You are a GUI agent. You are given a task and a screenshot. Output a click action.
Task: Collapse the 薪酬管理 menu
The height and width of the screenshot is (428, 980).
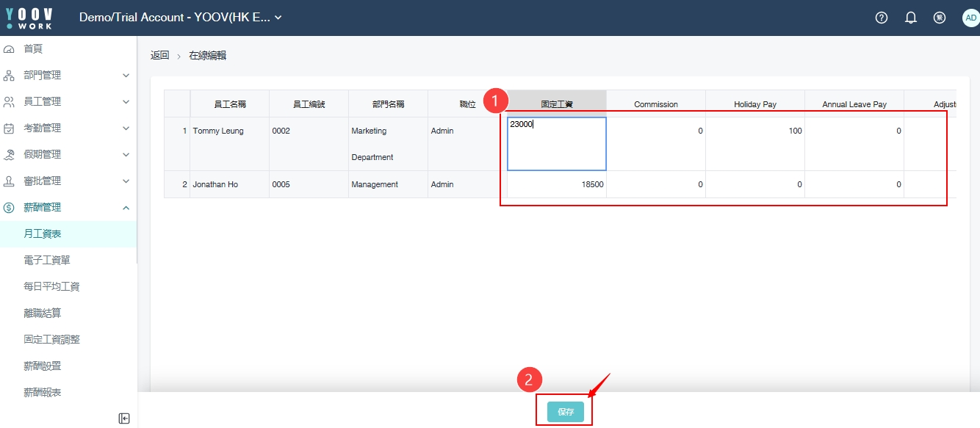[x=68, y=208]
